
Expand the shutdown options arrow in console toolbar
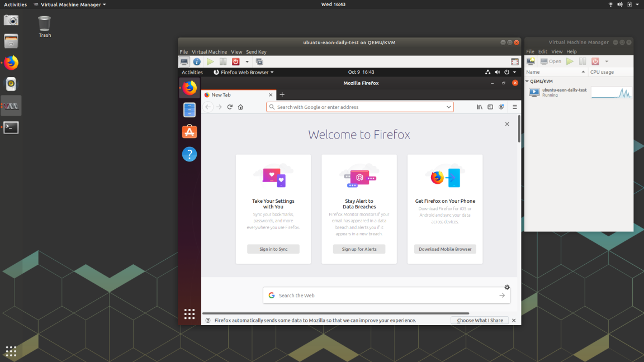[247, 61]
